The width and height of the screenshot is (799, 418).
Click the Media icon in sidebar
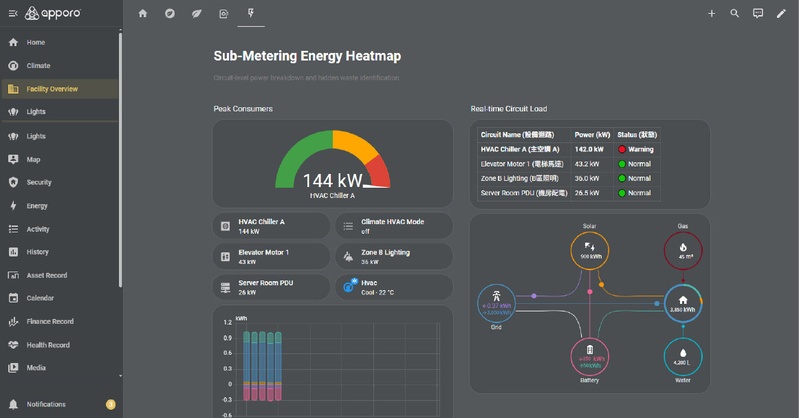click(x=13, y=368)
